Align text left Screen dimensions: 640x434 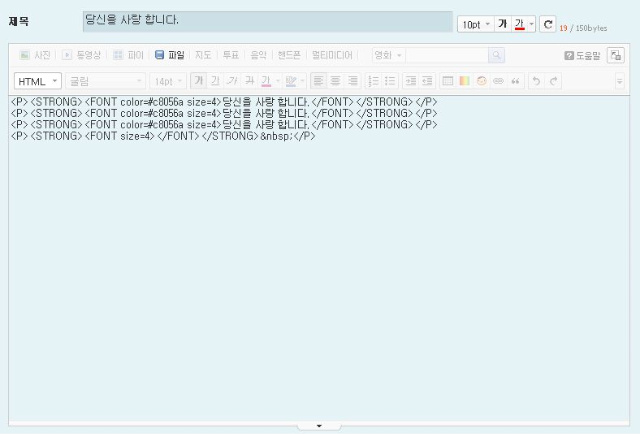318,81
